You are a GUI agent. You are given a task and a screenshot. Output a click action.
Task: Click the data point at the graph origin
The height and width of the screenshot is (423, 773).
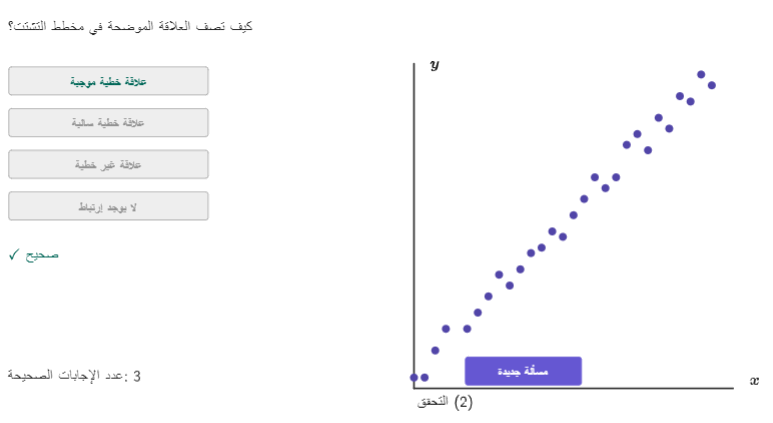(414, 378)
